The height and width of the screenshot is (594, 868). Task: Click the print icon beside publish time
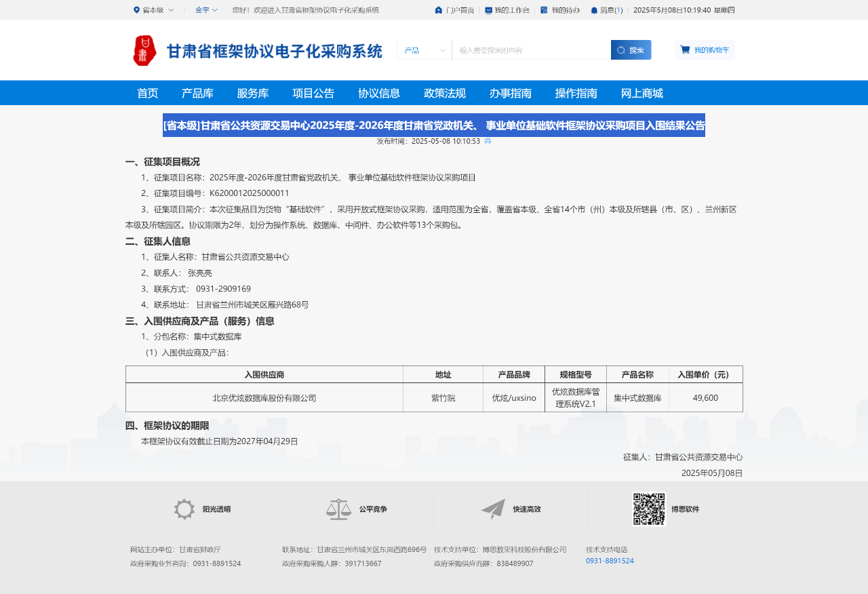(488, 141)
